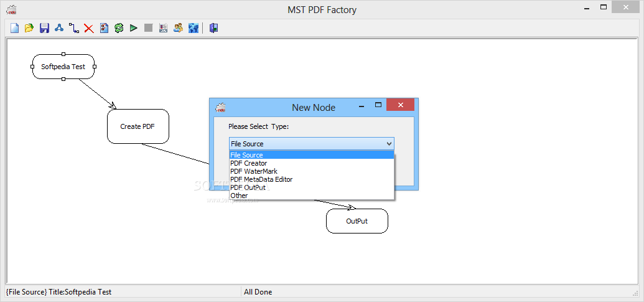This screenshot has width=644, height=302.
Task: Click the Please Select Type label
Action: (259, 126)
